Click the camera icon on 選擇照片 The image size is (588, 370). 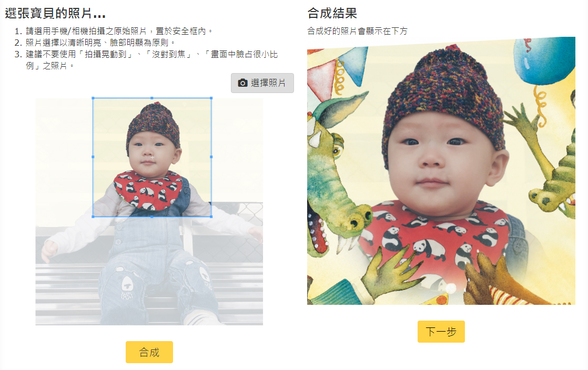click(242, 83)
